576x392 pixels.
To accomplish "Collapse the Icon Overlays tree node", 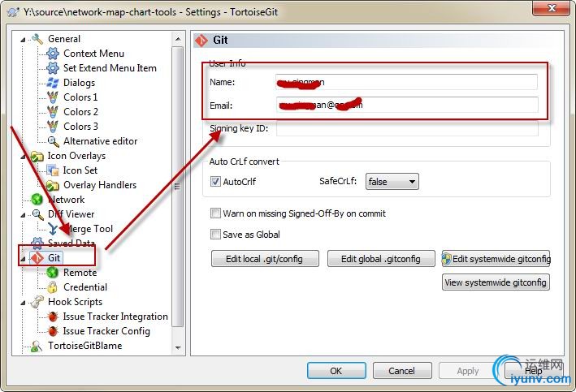I will [x=23, y=157].
